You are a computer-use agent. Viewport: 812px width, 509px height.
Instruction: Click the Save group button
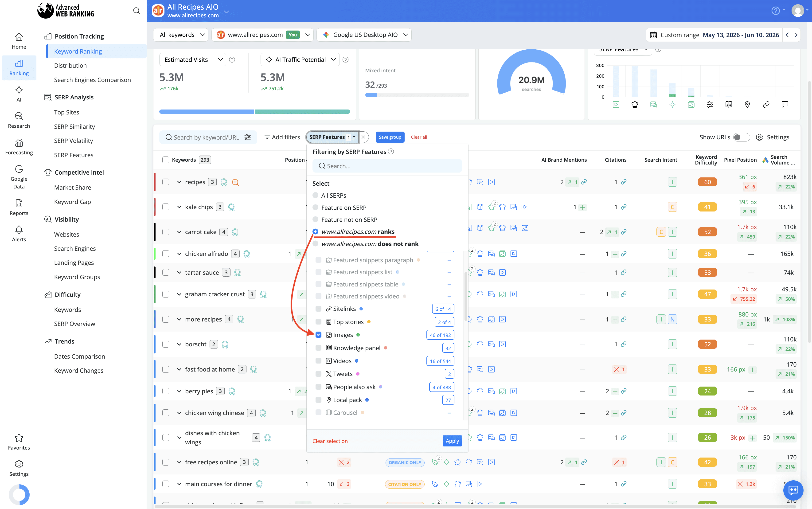pos(390,137)
